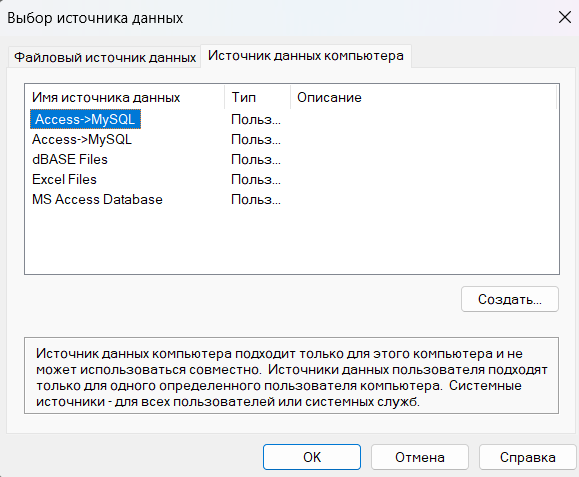Image resolution: width=579 pixels, height=477 pixels.
Task: Close the Выбор источника данных dialog
Action: click(565, 17)
